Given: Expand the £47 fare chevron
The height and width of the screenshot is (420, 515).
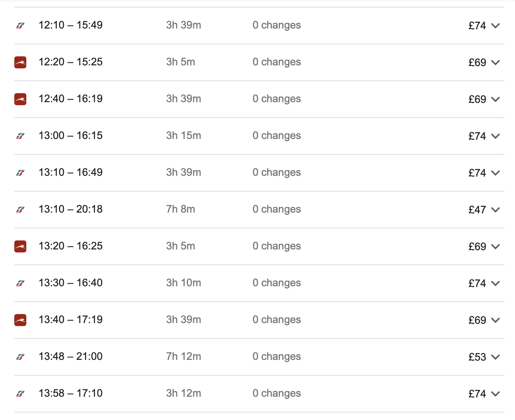Looking at the screenshot, I should pos(495,210).
